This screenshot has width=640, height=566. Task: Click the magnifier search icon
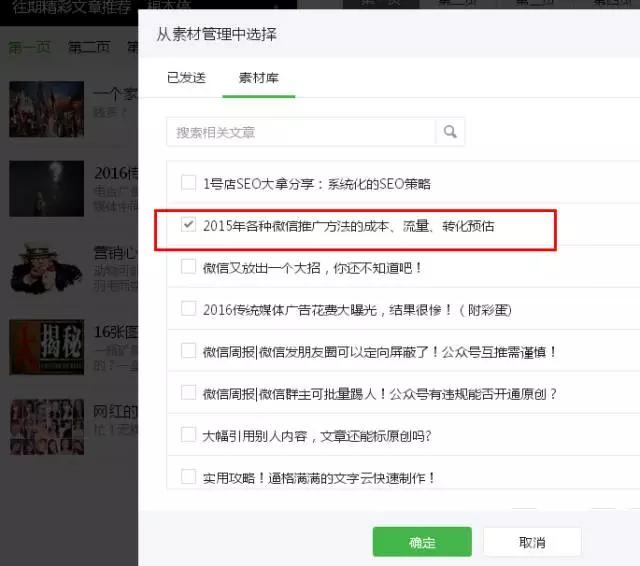[450, 132]
